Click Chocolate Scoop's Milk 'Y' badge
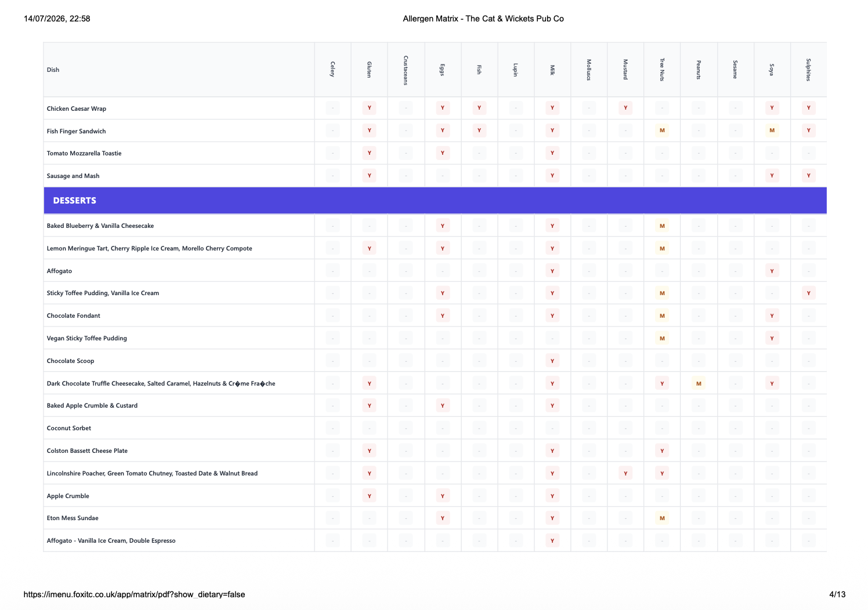868x610 pixels. click(552, 361)
